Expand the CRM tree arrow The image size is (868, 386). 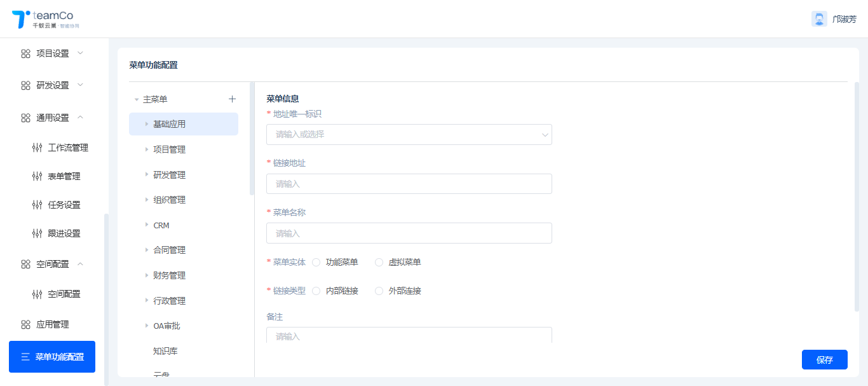click(147, 225)
